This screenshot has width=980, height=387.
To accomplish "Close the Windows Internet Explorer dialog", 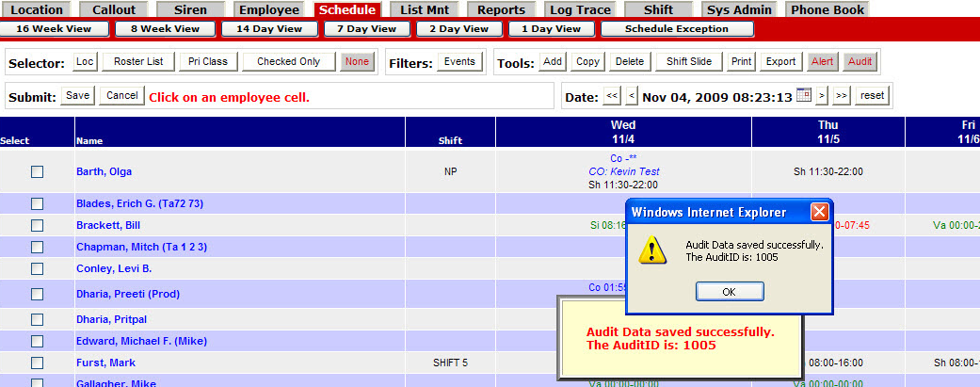I will click(819, 212).
